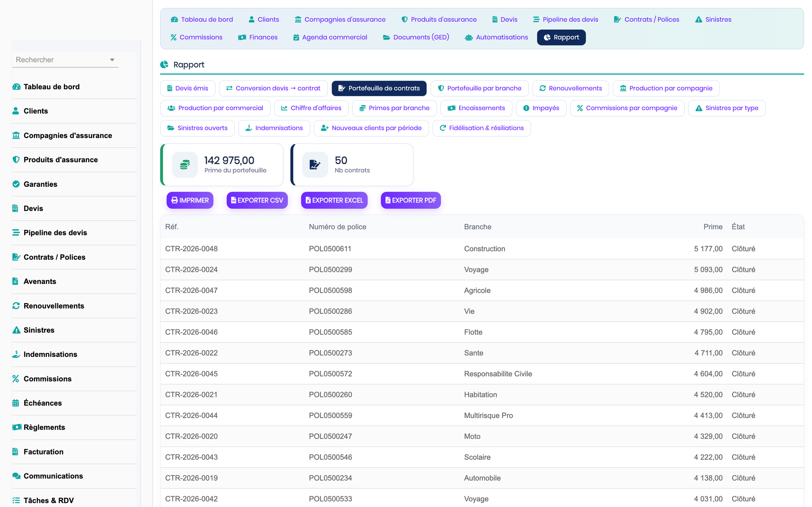Select the active Rapport top tab
Viewport: 812px width, 507px height.
pos(561,38)
